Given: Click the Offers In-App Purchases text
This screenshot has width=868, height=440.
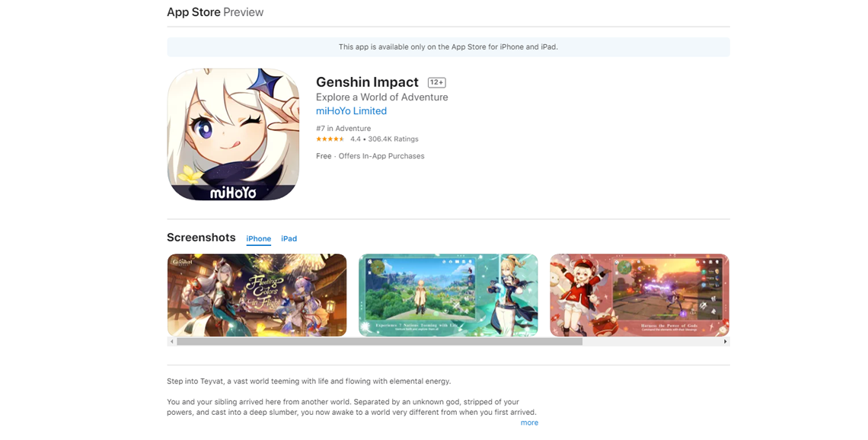Looking at the screenshot, I should point(381,156).
